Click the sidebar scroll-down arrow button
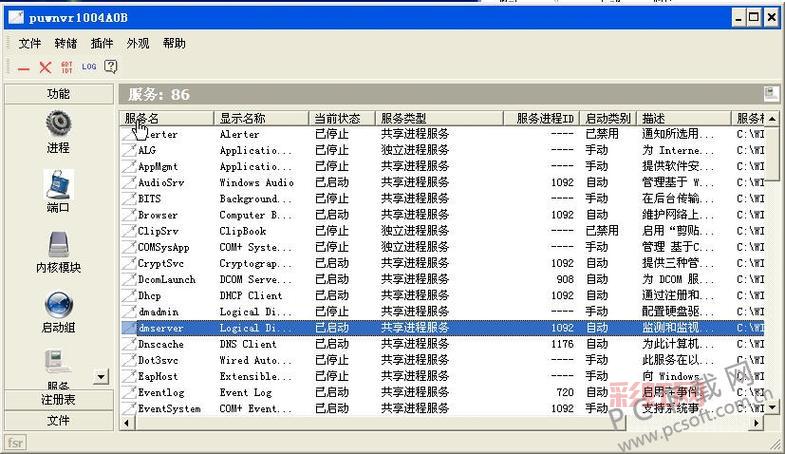This screenshot has height=454, width=785. pyautogui.click(x=100, y=377)
